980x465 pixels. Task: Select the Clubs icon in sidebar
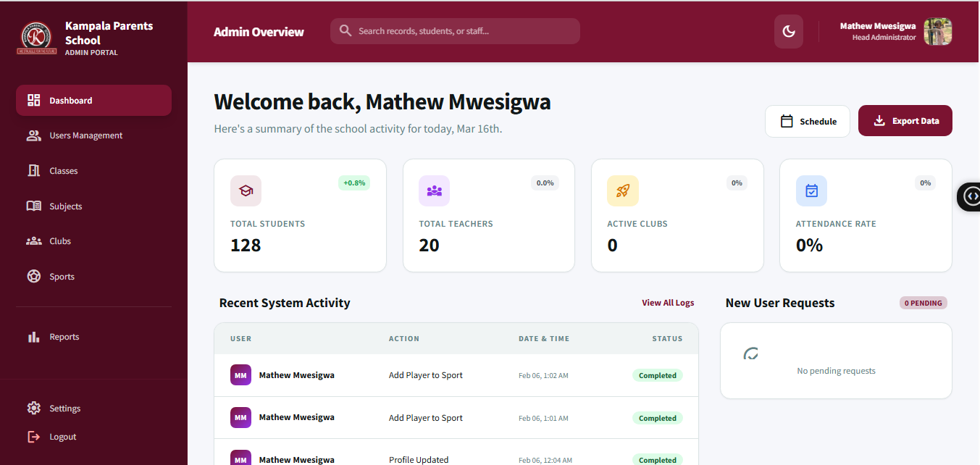33,240
